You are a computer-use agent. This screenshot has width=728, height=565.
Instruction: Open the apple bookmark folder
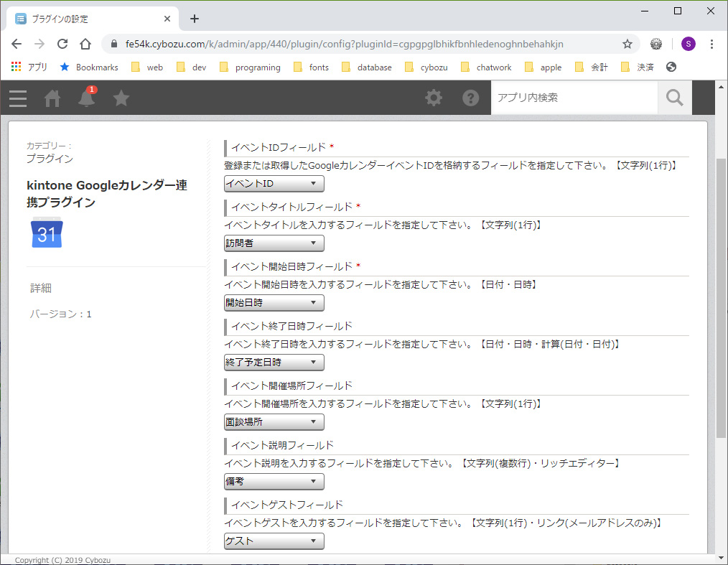point(543,67)
